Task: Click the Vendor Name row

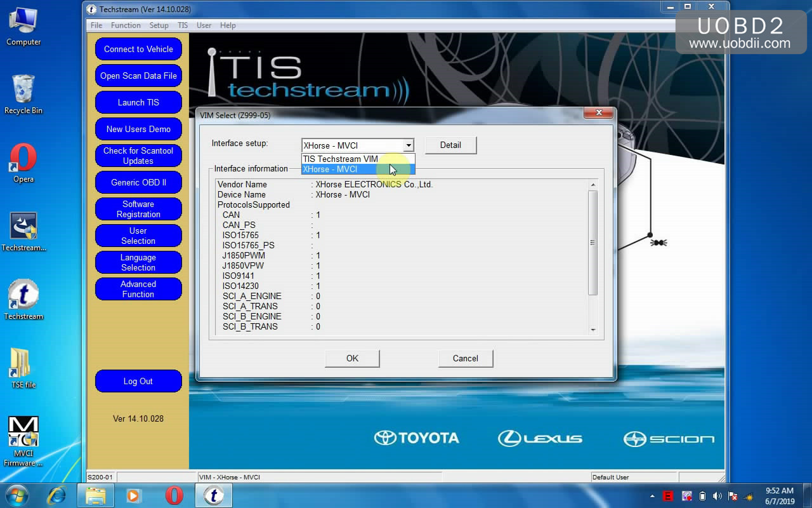Action: pyautogui.click(x=402, y=184)
